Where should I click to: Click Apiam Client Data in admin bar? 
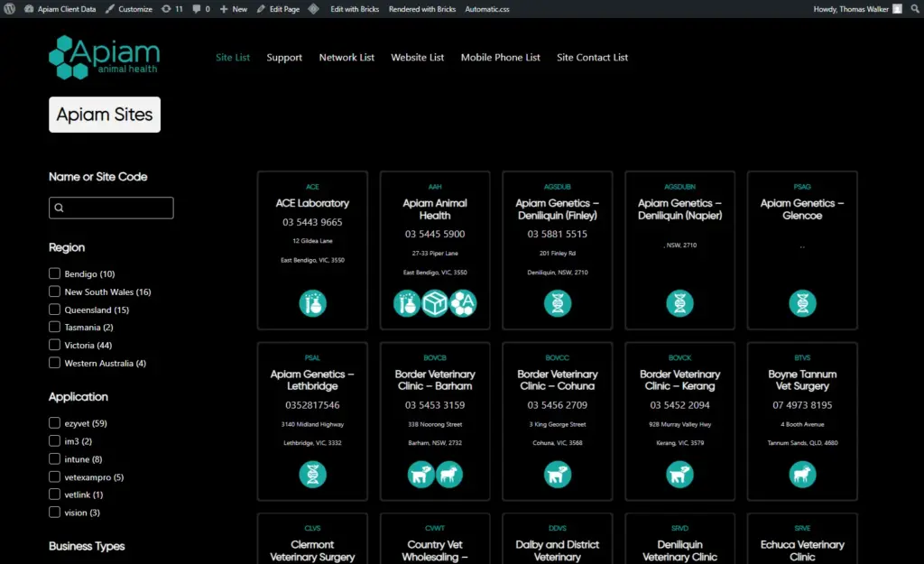point(60,9)
